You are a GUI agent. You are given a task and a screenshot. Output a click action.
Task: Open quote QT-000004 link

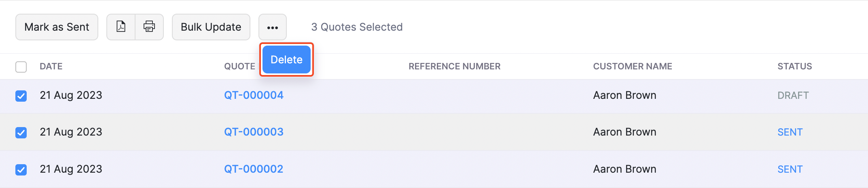pyautogui.click(x=254, y=95)
